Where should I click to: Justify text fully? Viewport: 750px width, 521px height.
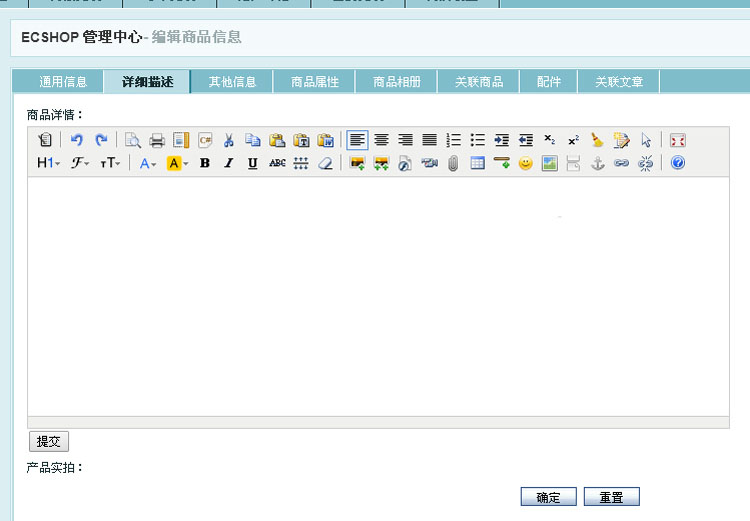(x=430, y=140)
